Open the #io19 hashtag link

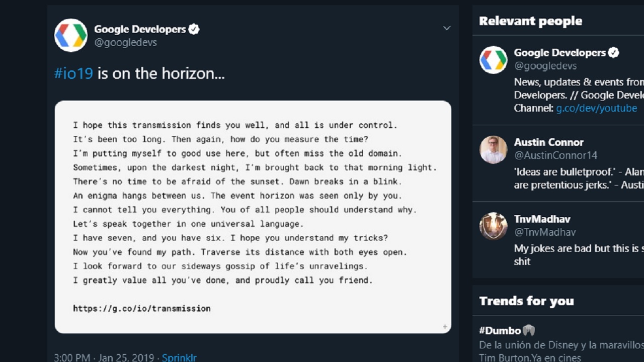coord(73,73)
